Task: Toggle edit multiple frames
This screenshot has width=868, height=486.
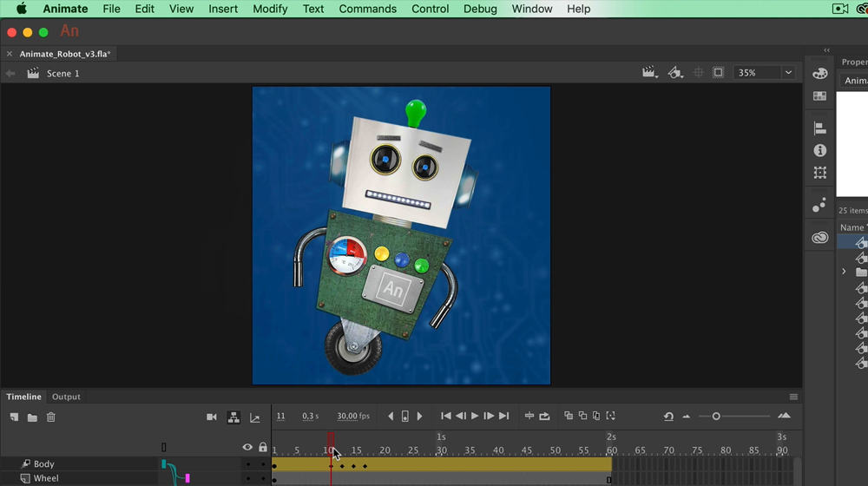Action: [x=596, y=416]
